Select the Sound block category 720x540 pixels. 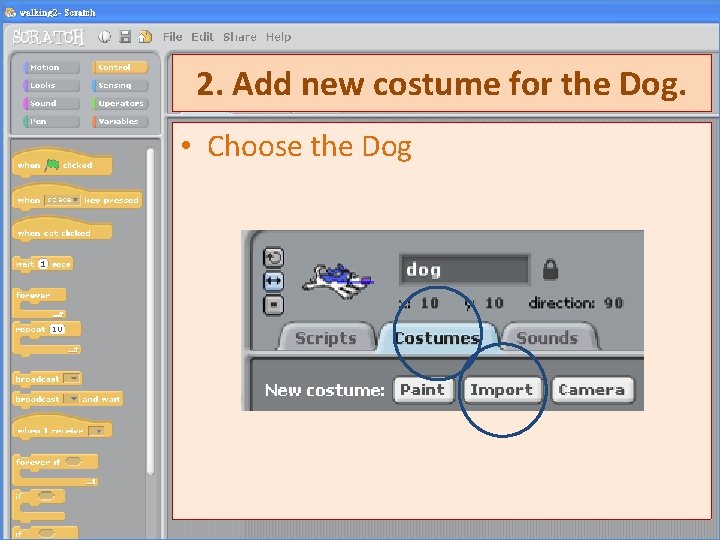pyautogui.click(x=51, y=103)
